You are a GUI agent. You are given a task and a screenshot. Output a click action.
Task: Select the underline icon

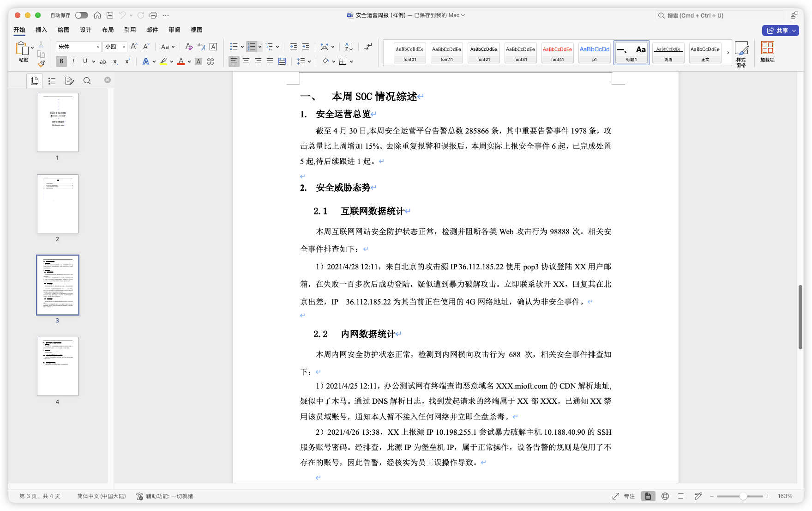coord(85,61)
